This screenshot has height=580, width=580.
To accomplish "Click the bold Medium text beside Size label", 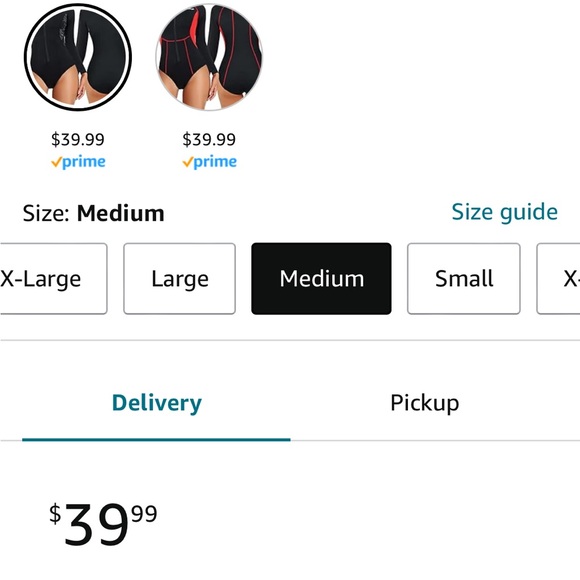I will [121, 213].
